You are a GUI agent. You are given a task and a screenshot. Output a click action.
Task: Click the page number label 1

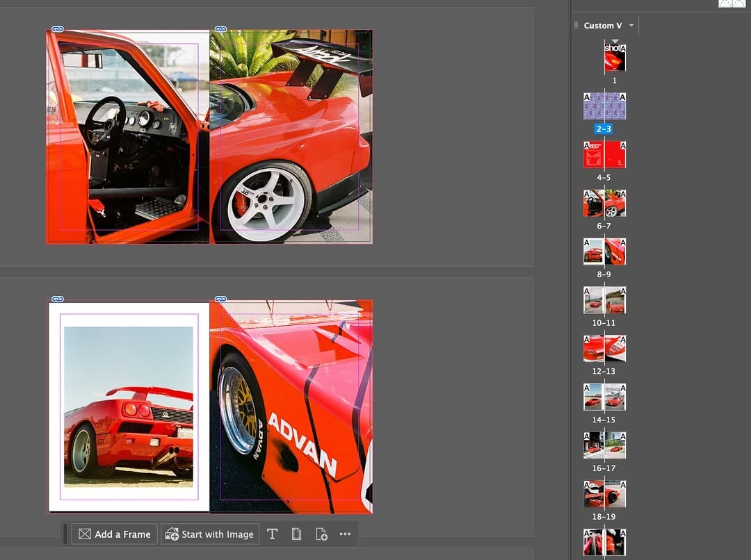click(x=615, y=81)
